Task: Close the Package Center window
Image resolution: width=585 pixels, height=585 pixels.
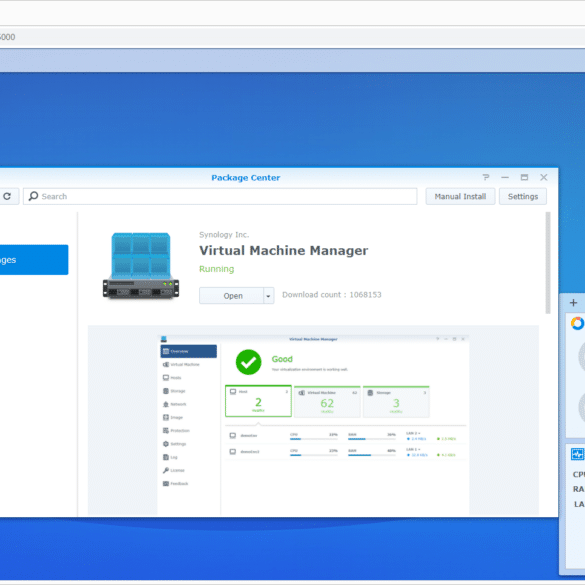Action: [544, 177]
